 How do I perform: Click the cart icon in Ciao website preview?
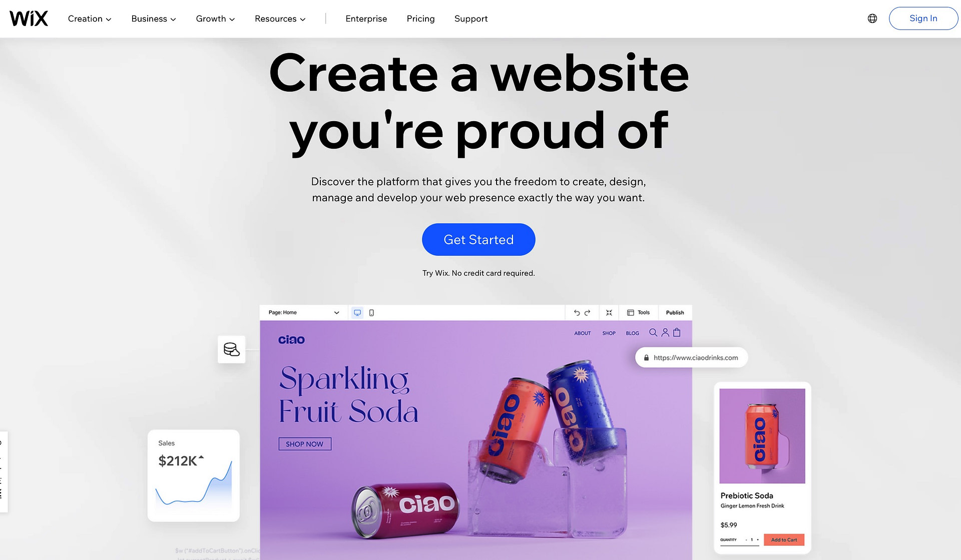(x=676, y=332)
